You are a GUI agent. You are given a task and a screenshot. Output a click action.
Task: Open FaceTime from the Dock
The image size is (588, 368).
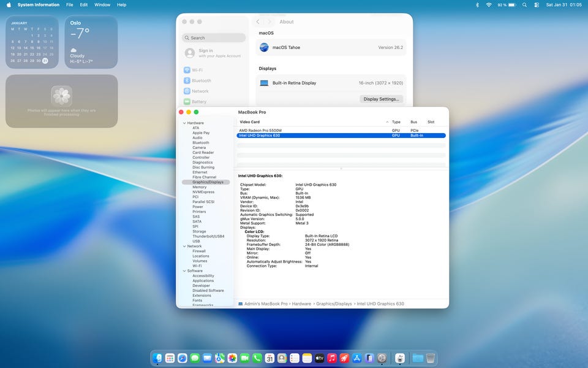(244, 358)
